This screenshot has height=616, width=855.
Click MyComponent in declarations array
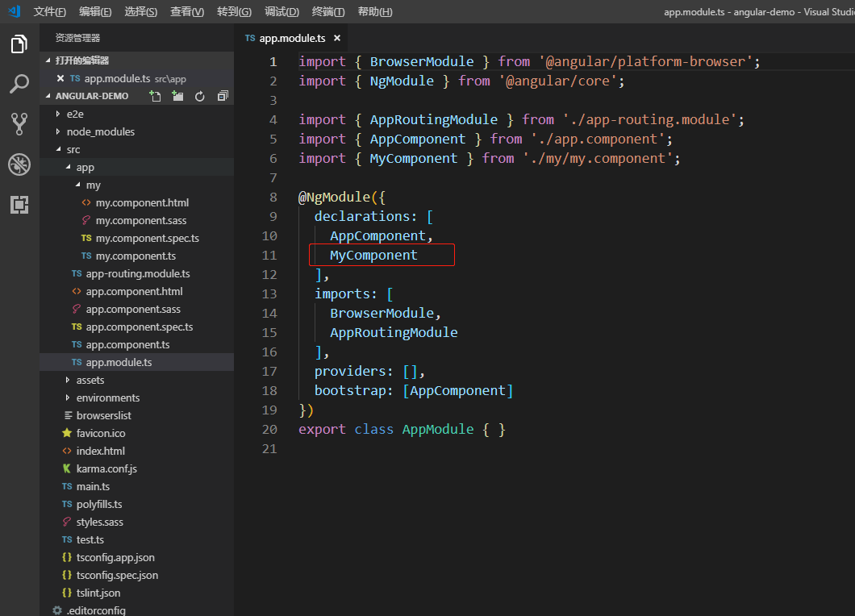click(373, 255)
